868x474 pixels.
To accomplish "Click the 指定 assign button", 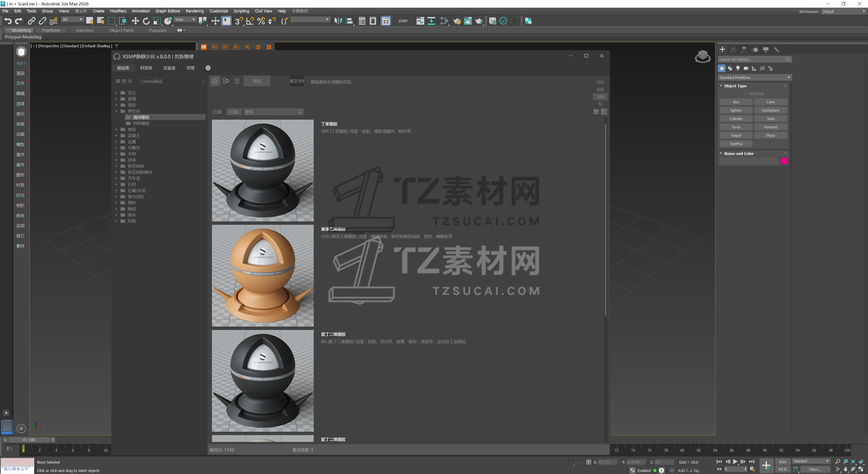I will (257, 81).
